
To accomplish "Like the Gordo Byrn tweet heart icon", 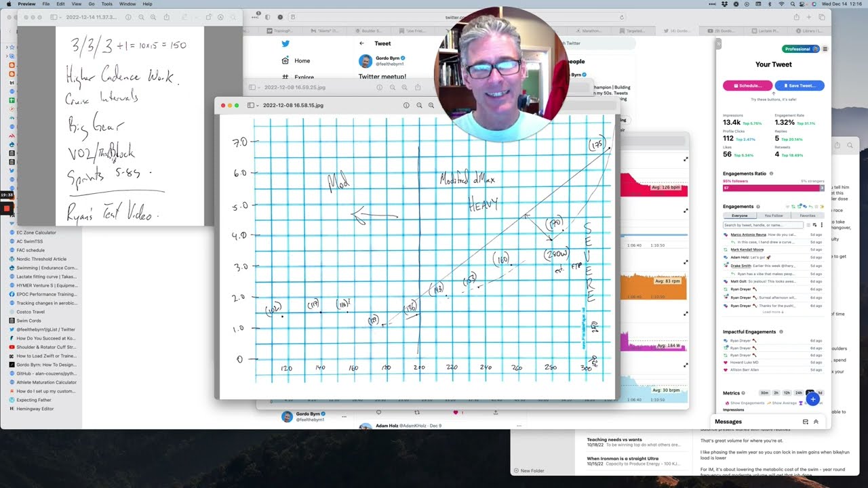I will [x=456, y=412].
